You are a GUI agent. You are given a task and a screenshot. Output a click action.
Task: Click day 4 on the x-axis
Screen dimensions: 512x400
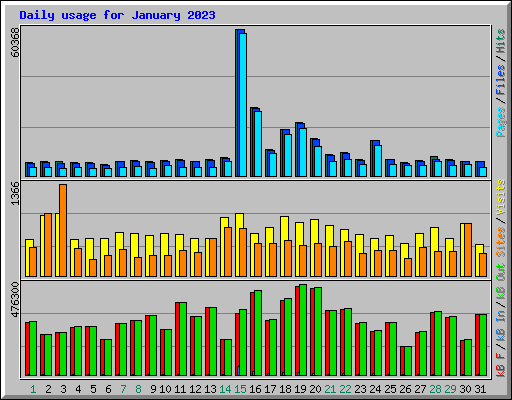tap(78, 389)
